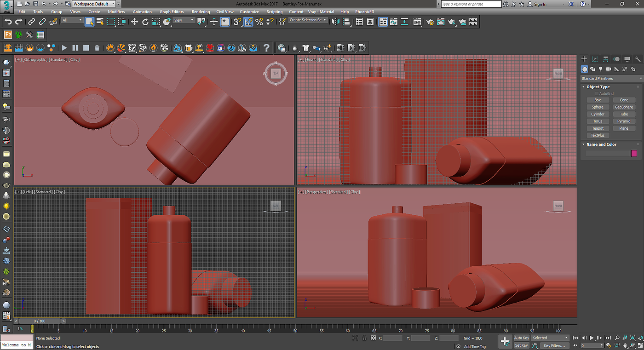Click the Mirror tool icon
Image resolution: width=644 pixels, height=350 pixels.
click(335, 22)
